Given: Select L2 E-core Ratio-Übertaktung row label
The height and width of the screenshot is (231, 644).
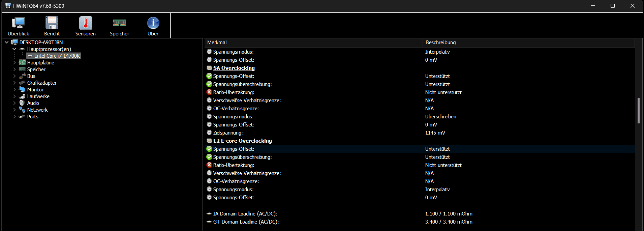Looking at the screenshot, I should point(234,165).
